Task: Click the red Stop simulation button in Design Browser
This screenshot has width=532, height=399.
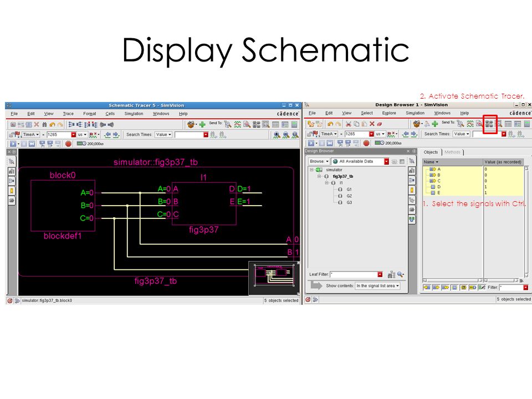Action: 366,143
